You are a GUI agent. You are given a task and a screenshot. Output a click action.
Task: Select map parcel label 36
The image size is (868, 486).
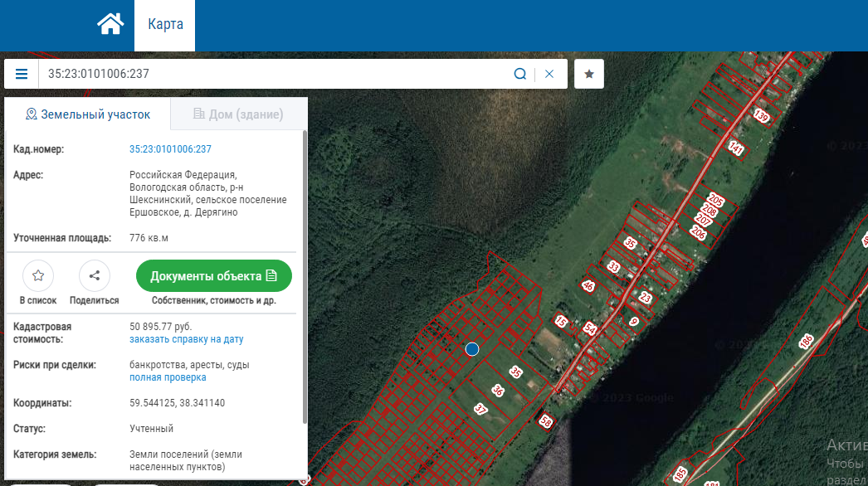coord(498,391)
